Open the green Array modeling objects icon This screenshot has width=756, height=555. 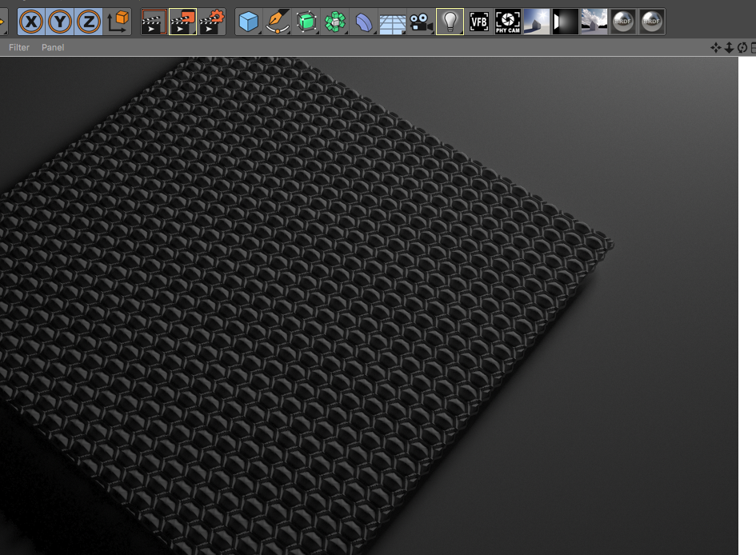point(334,22)
